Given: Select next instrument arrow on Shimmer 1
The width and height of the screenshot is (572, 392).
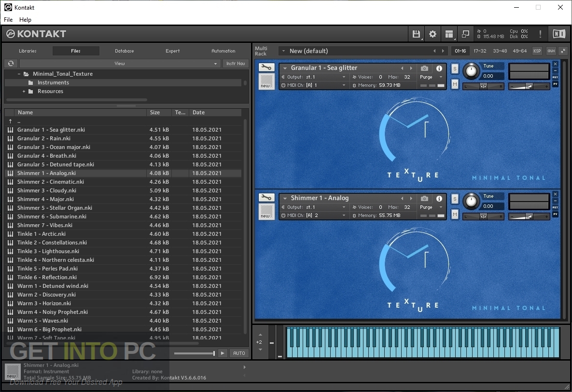Looking at the screenshot, I should (411, 198).
